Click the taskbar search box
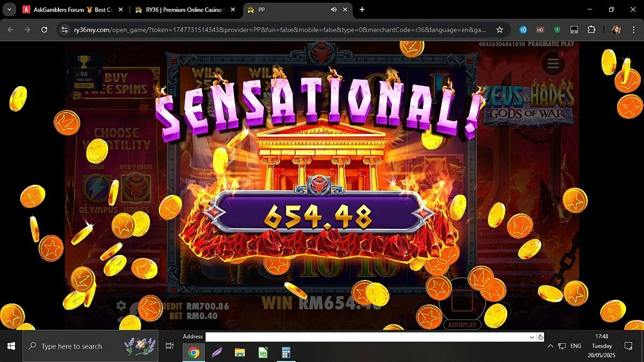 (91, 346)
